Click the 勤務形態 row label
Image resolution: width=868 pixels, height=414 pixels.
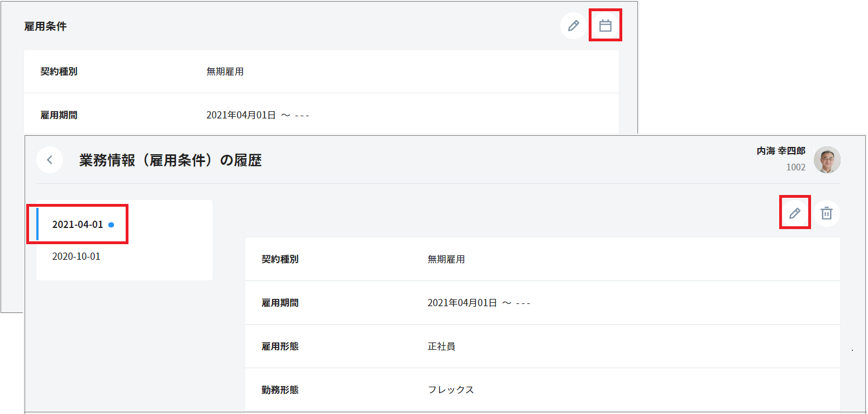tap(280, 390)
